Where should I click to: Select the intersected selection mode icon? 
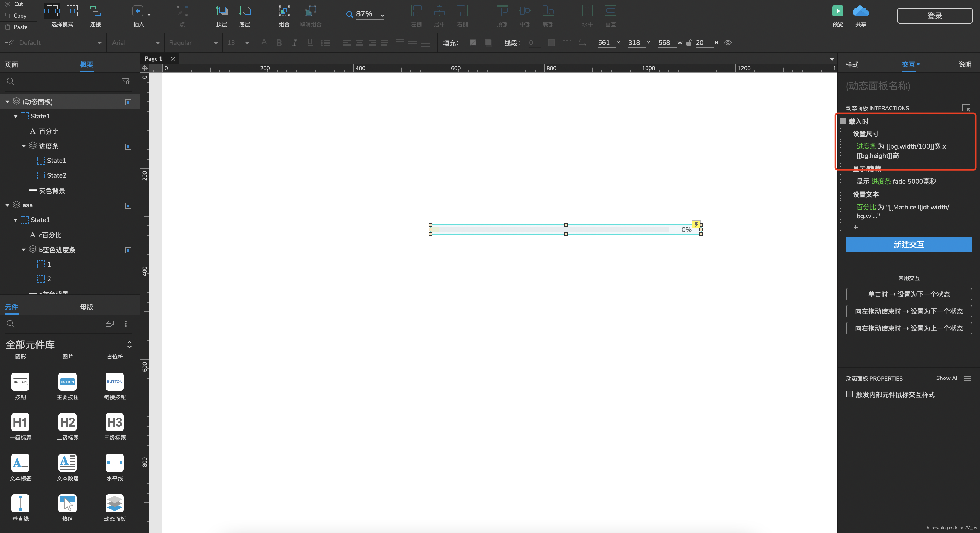52,11
